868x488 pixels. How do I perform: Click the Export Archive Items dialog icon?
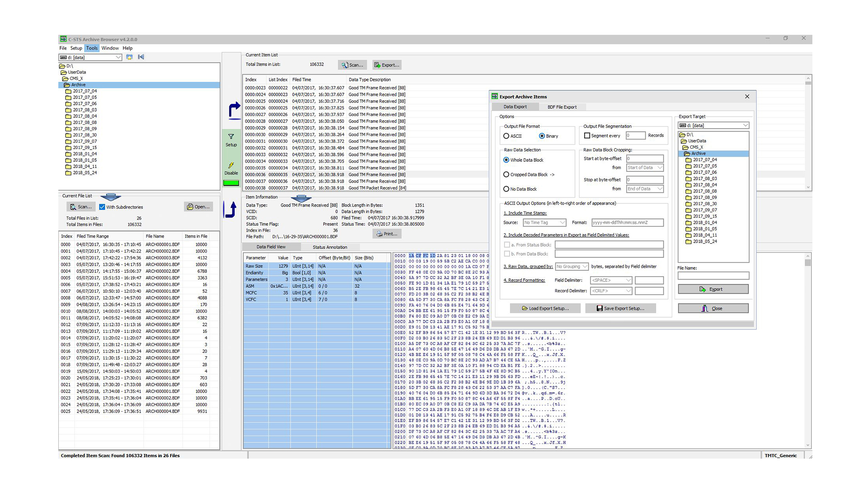click(x=495, y=96)
